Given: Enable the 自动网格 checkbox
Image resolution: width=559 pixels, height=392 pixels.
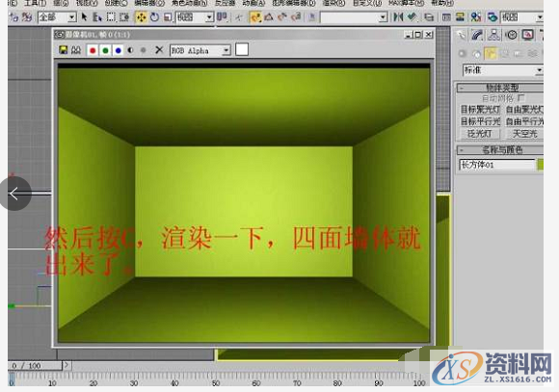Looking at the screenshot, I should (x=521, y=97).
